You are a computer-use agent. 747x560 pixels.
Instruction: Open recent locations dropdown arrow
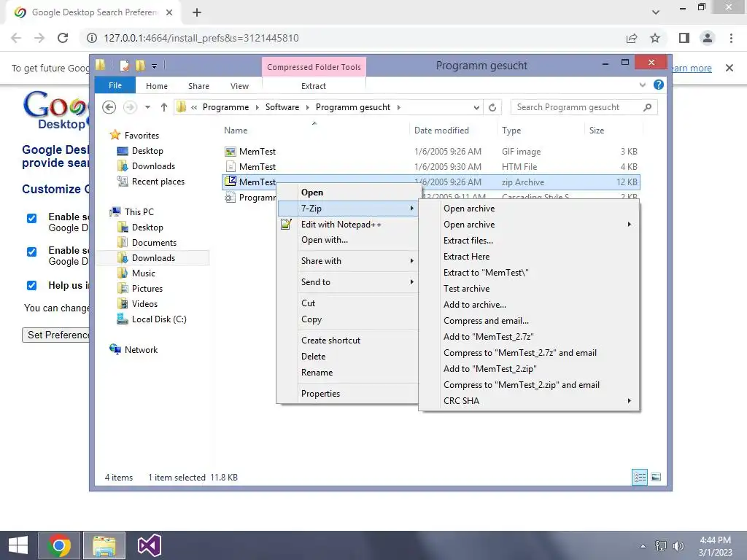pos(147,107)
